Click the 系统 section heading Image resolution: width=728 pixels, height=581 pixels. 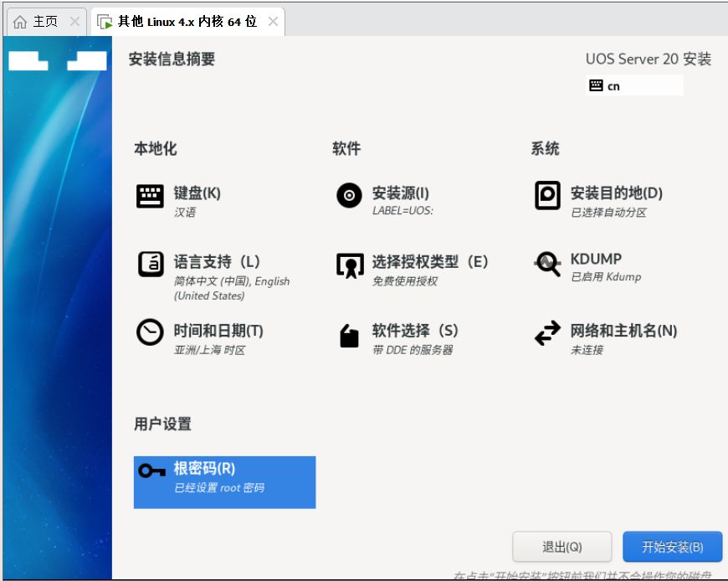[545, 149]
